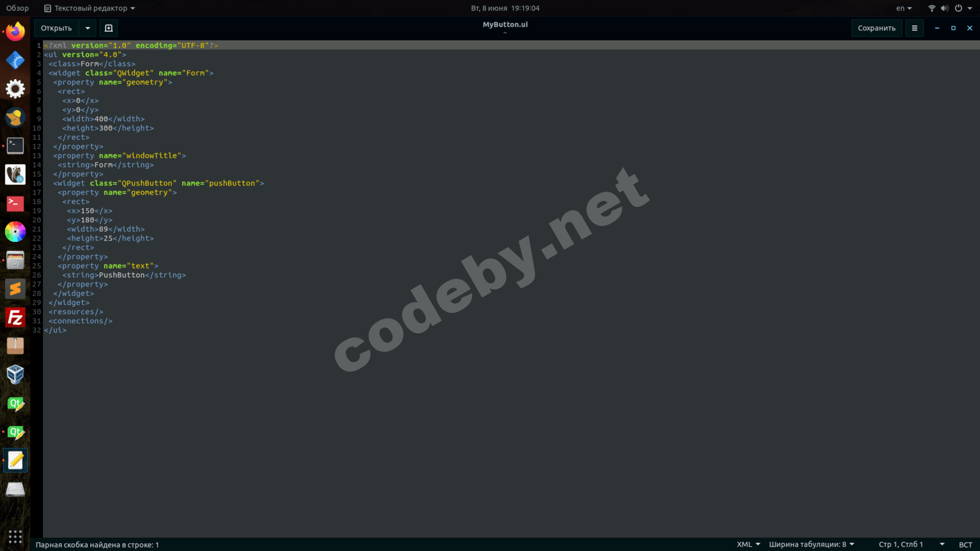
Task: Open system settings gear in dock
Action: [x=15, y=89]
